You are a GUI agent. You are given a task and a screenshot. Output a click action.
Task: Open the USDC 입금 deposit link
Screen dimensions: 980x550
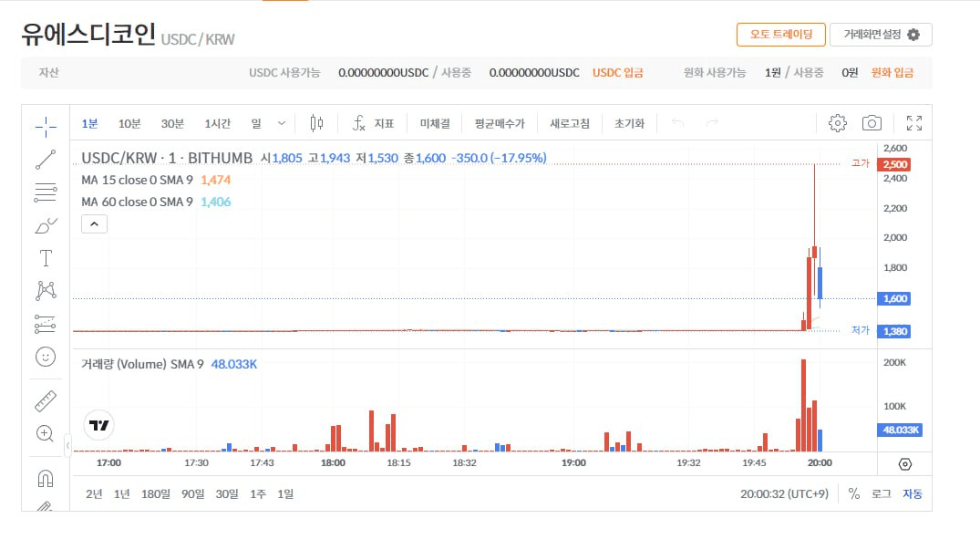click(617, 73)
